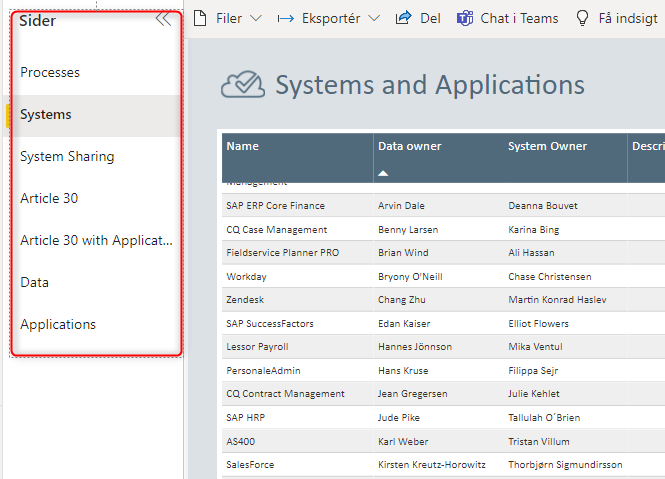The image size is (665, 479).
Task: Select Article 30 with Applications page
Action: [x=96, y=241]
